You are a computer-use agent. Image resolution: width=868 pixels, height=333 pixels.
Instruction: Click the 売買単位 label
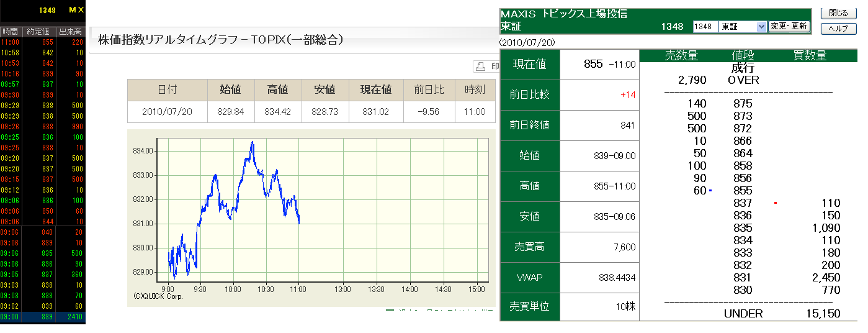click(530, 307)
